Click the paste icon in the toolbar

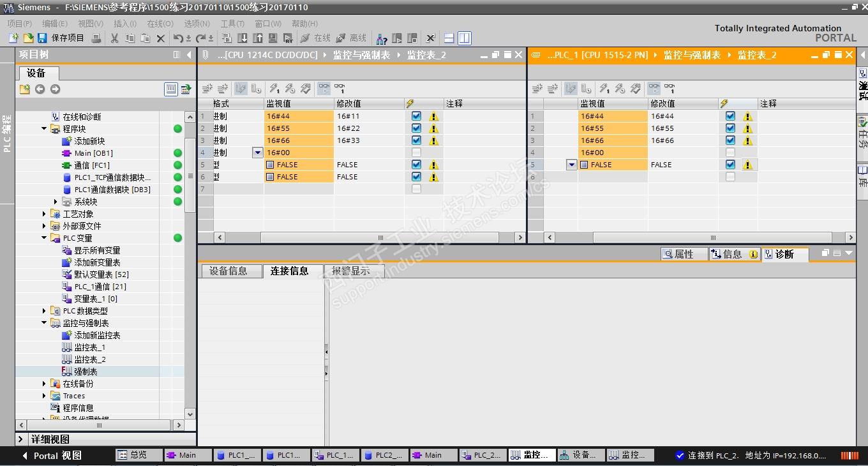pyautogui.click(x=145, y=38)
